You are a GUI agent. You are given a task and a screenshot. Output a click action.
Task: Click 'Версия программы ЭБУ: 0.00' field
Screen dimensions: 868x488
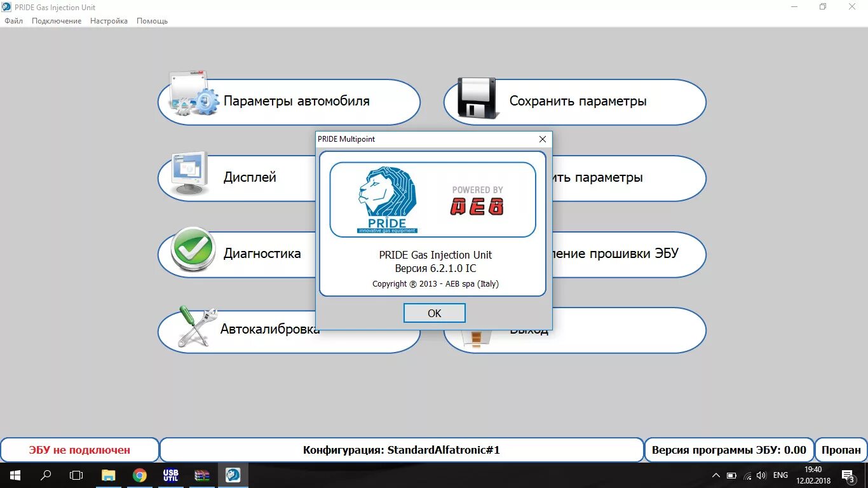coord(729,450)
